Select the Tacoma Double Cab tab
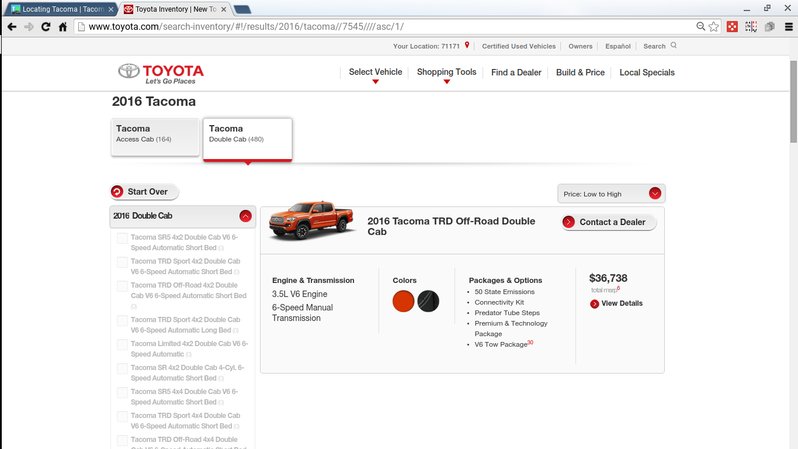The image size is (798, 449). (247, 139)
